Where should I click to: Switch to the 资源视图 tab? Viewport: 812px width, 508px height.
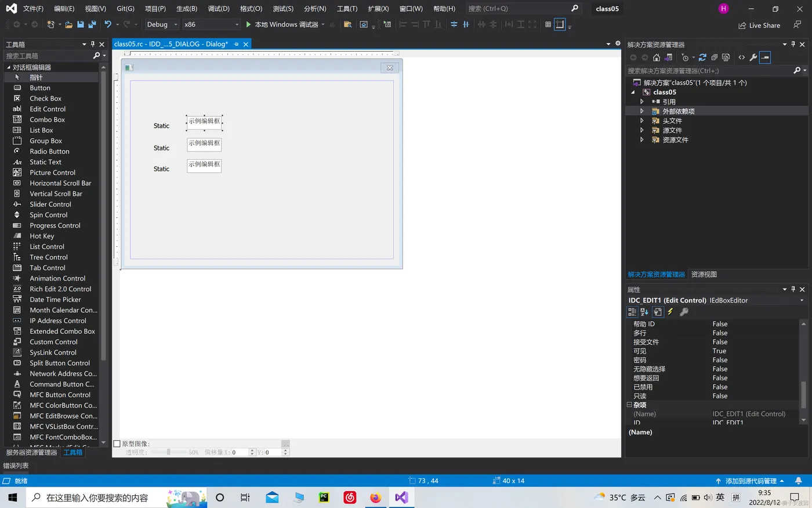704,275
